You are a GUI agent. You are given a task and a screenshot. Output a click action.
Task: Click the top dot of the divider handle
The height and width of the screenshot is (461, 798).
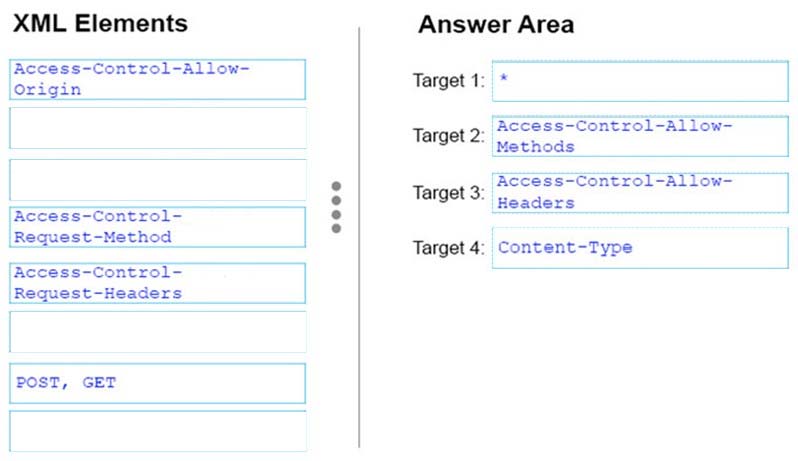coord(336,186)
